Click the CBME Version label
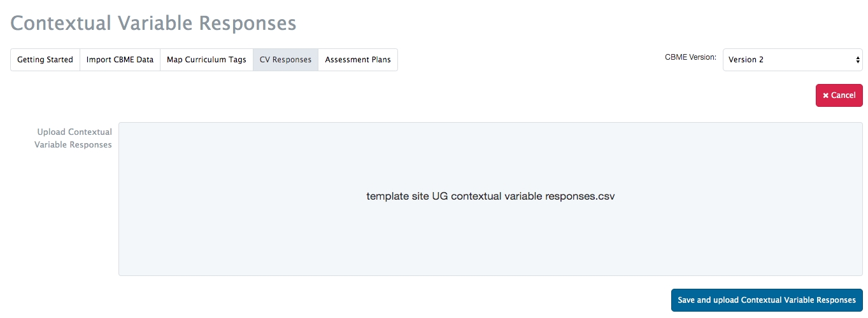Screen dimensions: 868x318 tap(690, 57)
